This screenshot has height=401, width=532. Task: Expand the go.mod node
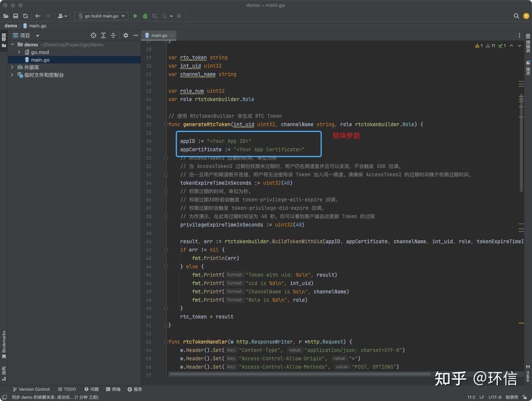point(19,52)
